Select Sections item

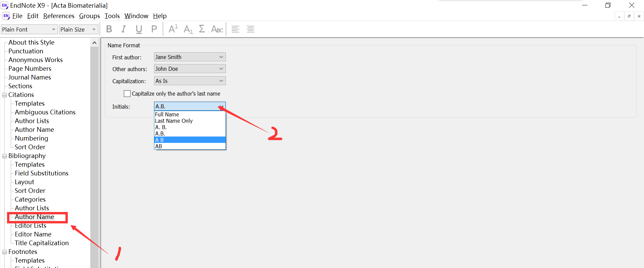click(20, 86)
